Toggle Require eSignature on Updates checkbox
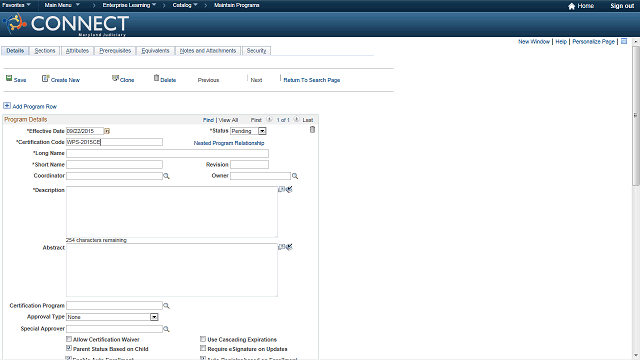Image resolution: width=640 pixels, height=360 pixels. 203,349
